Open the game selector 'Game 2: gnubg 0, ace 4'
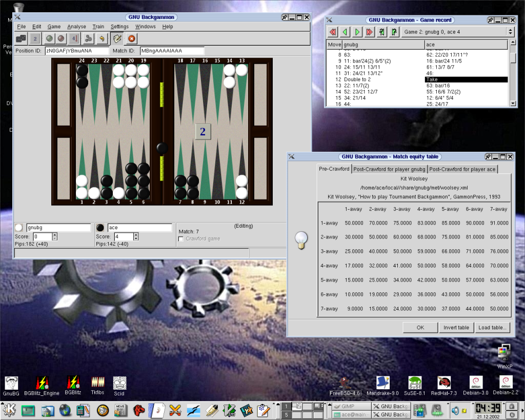The height and width of the screenshot is (420, 525). [x=457, y=32]
